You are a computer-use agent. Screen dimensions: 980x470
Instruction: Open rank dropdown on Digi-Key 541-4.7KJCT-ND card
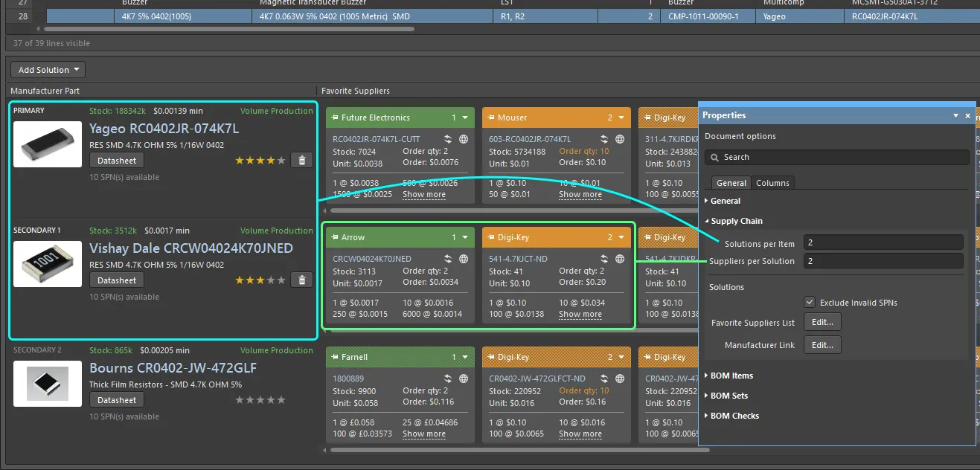pyautogui.click(x=621, y=237)
